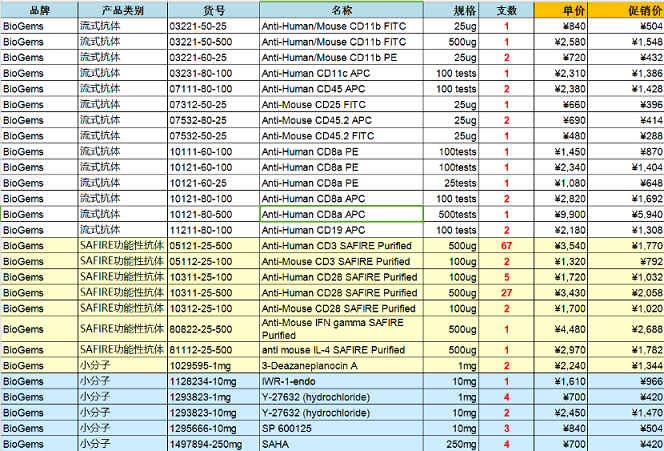Screen dimensions: 664x451
Task: Select the ¥1,610 unit price cell
Action: [561, 381]
